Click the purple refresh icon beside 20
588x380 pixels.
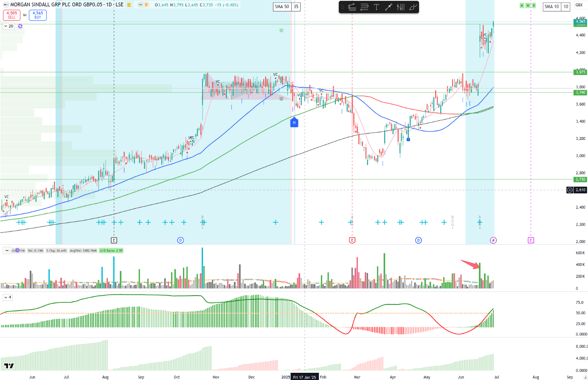pyautogui.click(x=20, y=26)
